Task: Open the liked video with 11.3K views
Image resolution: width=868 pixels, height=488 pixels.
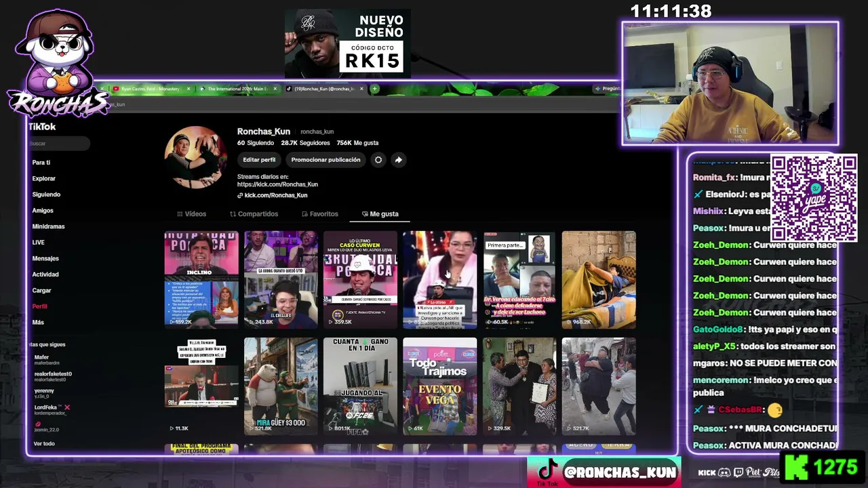Action: click(201, 386)
